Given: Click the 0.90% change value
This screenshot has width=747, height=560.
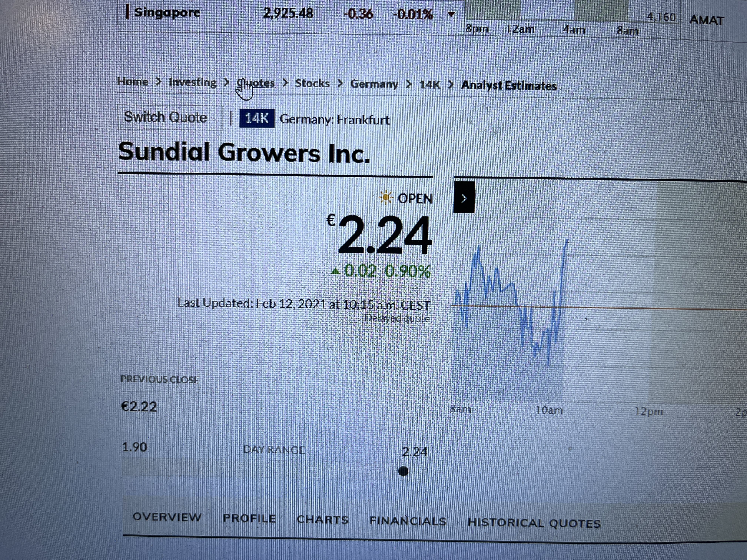Looking at the screenshot, I should pos(408,271).
